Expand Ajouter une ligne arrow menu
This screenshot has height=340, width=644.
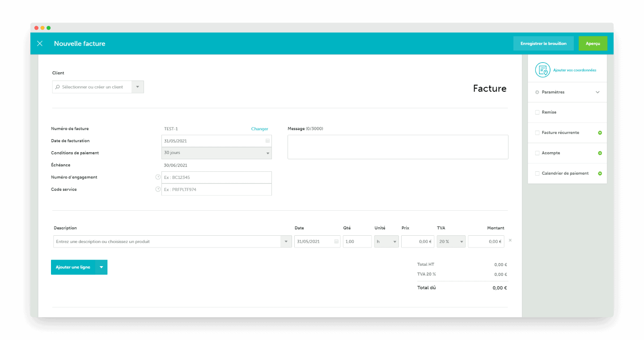tap(102, 267)
